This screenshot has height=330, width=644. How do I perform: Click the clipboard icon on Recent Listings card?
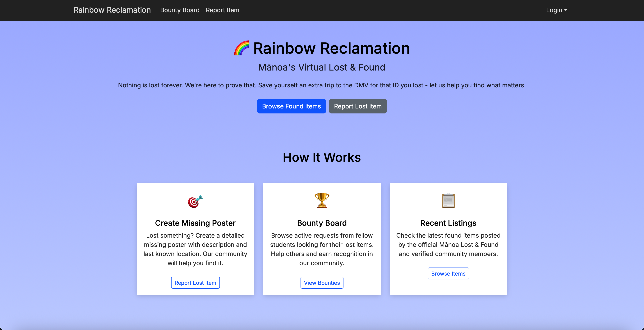point(448,200)
